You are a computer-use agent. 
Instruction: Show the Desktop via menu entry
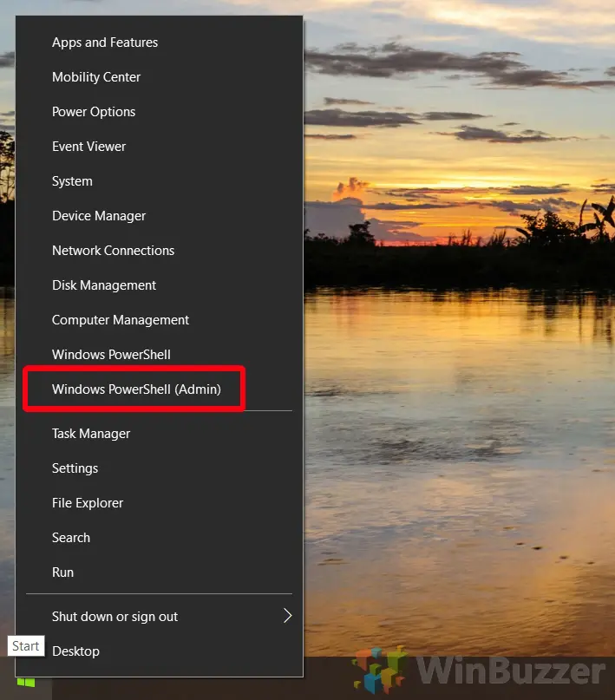[159, 651]
